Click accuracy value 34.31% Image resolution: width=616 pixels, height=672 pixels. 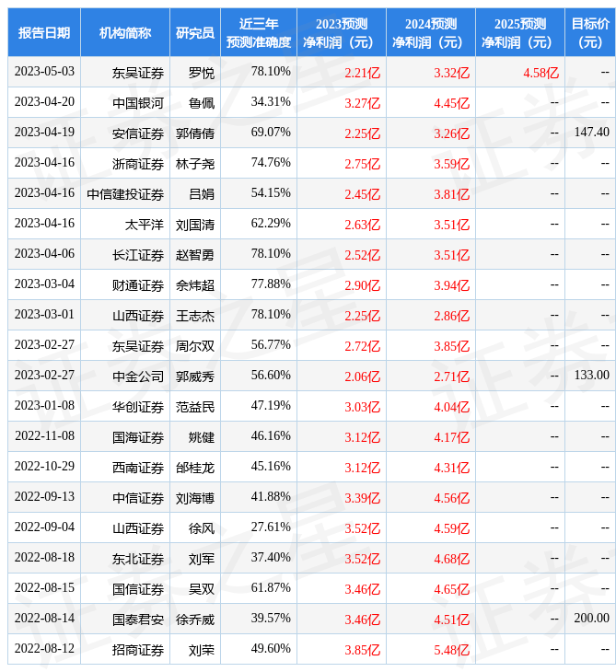(271, 101)
